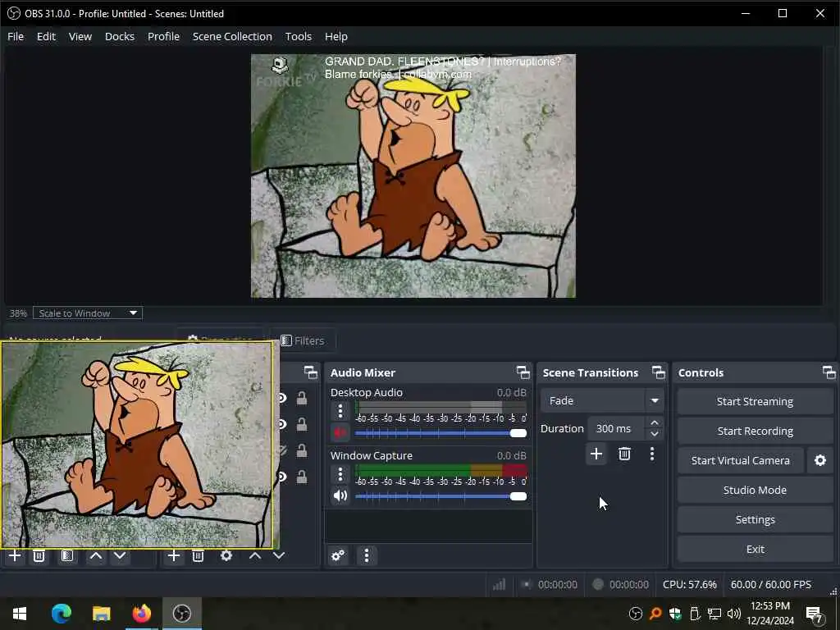Open File Explorer from taskbar
Image resolution: width=840 pixels, height=630 pixels.
[x=101, y=614]
